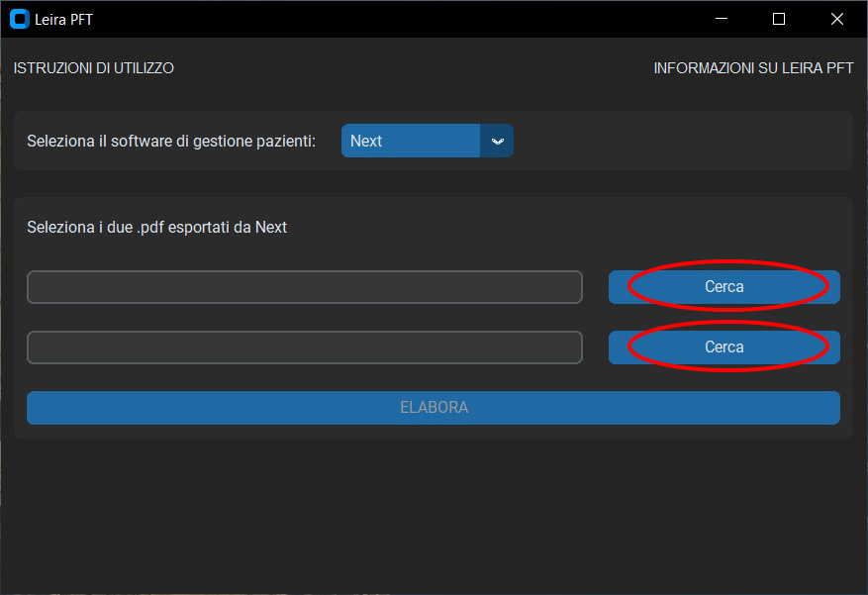Click Cerca for the first PDF
Screen dimensions: 868x595
point(724,287)
